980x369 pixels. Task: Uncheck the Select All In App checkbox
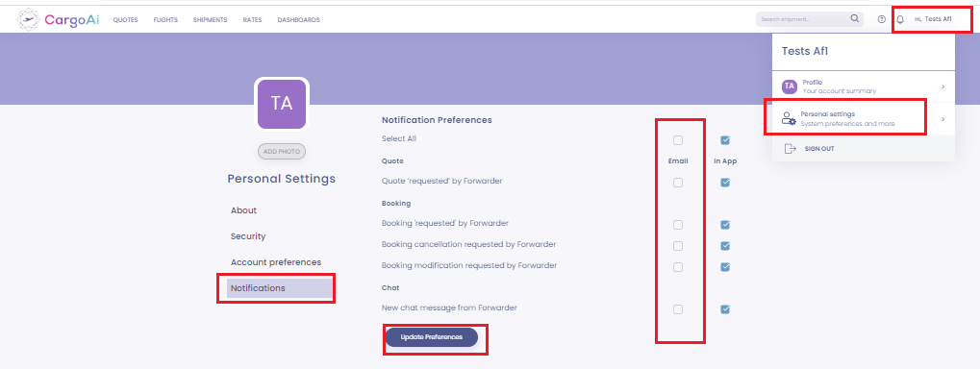tap(725, 140)
